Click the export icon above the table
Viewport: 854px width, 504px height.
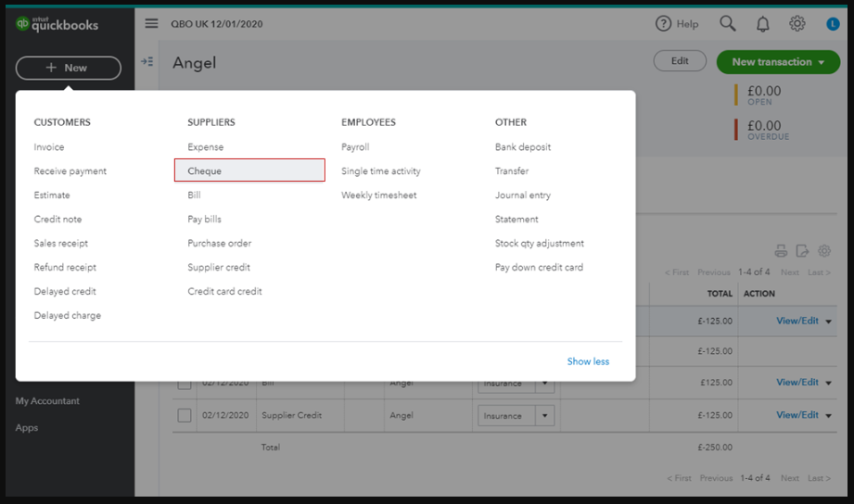pos(802,251)
